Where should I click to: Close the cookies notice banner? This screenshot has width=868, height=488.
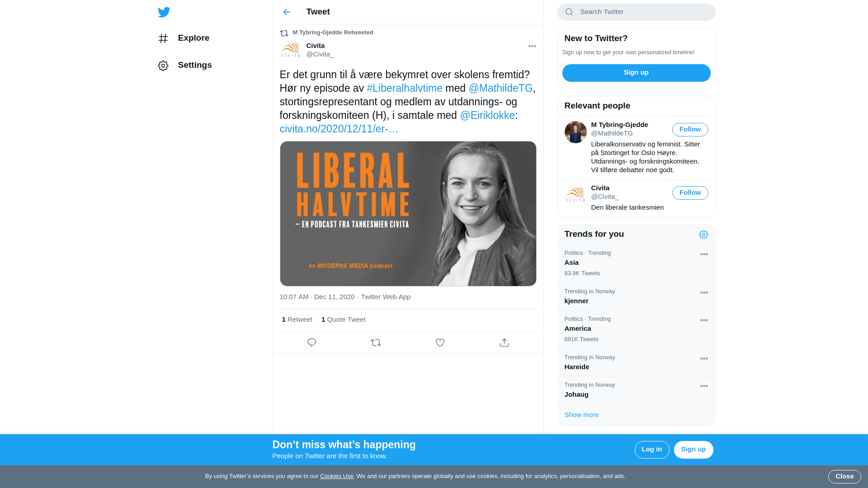point(844,477)
